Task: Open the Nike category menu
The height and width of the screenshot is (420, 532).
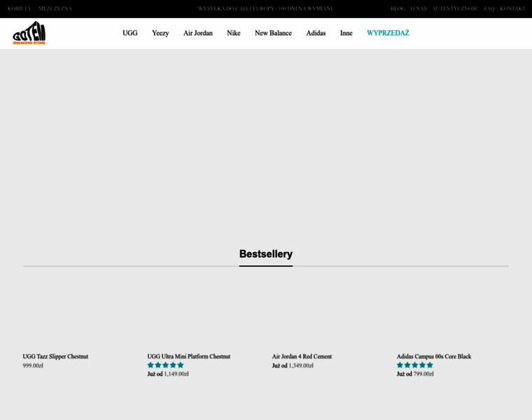Action: [233, 33]
